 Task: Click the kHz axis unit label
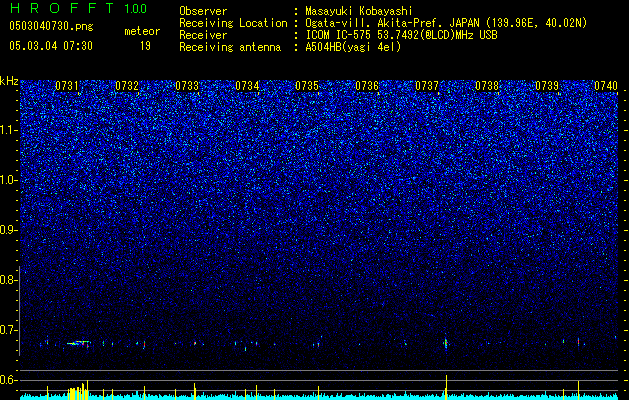[9, 81]
